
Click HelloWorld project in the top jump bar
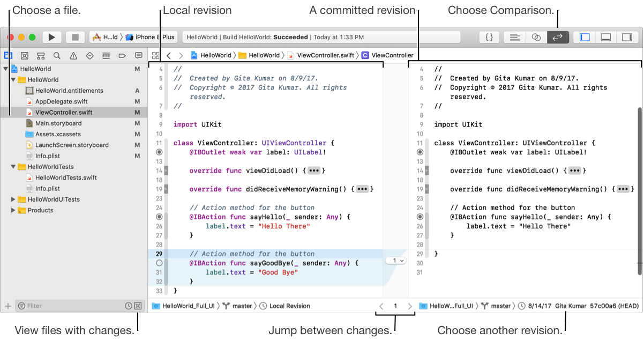pyautogui.click(x=211, y=55)
